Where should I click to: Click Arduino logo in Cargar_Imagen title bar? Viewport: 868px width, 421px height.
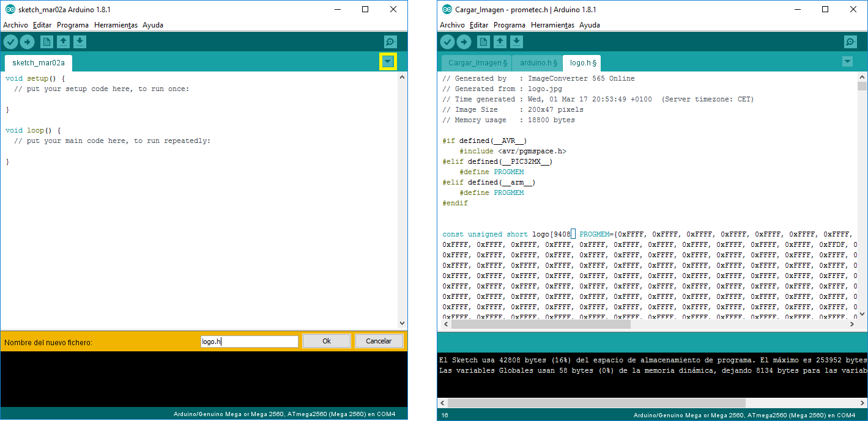pyautogui.click(x=447, y=9)
